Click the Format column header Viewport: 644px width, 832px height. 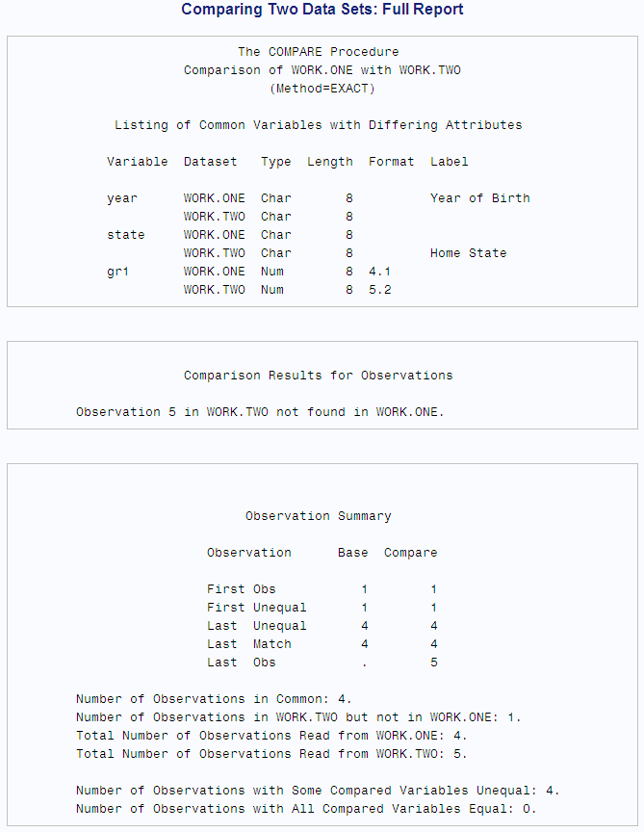tap(391, 162)
